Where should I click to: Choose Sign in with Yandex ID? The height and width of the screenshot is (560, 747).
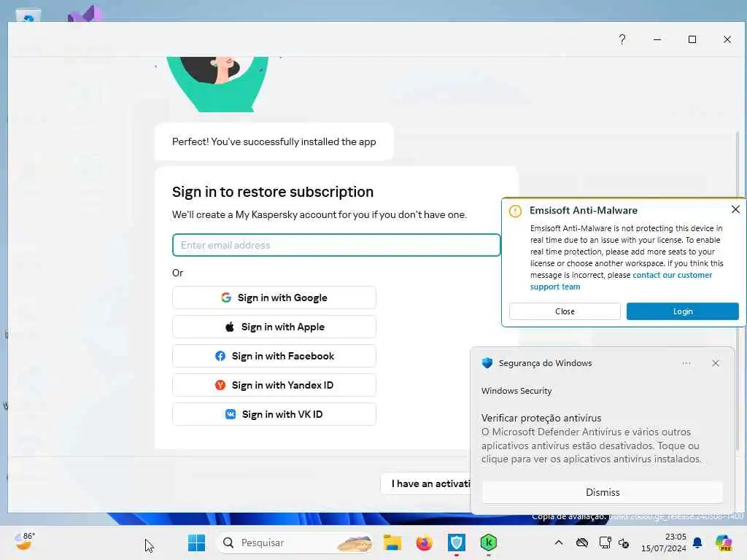274,385
